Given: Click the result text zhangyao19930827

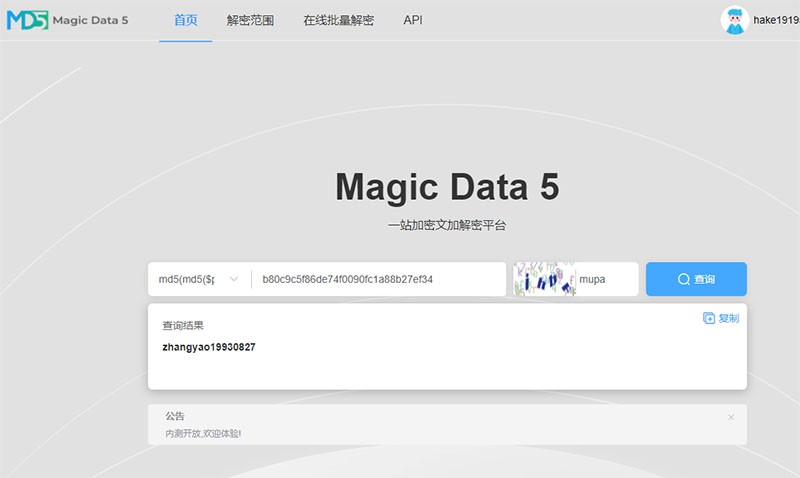Looking at the screenshot, I should click(x=209, y=347).
